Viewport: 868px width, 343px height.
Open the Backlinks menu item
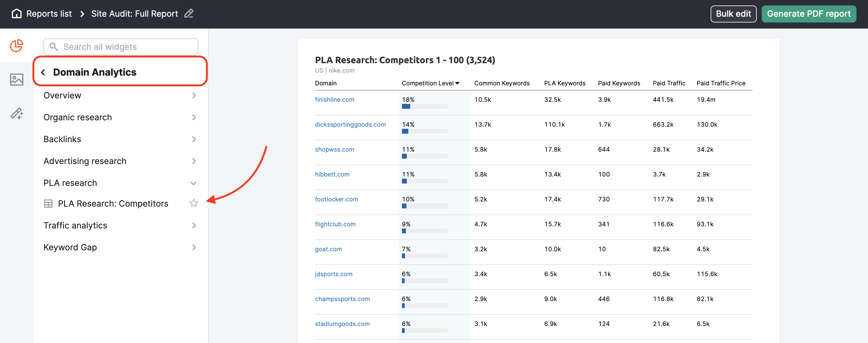(120, 139)
